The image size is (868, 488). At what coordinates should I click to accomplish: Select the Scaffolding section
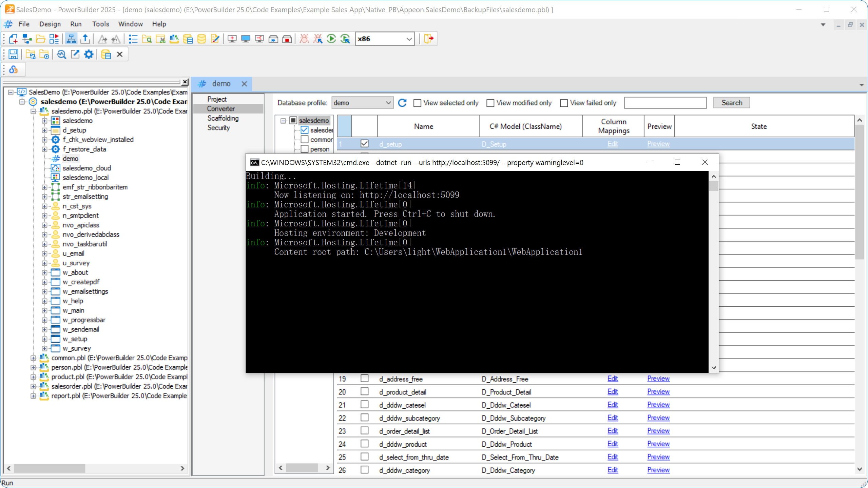click(223, 118)
